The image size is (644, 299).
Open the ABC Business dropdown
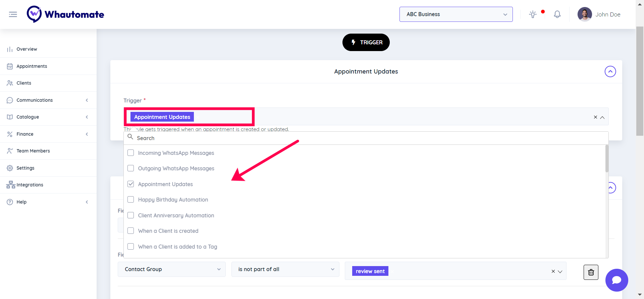[456, 14]
